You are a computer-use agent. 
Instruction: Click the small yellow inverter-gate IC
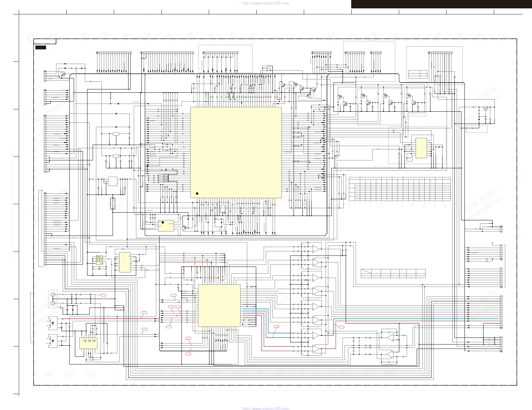click(x=99, y=260)
